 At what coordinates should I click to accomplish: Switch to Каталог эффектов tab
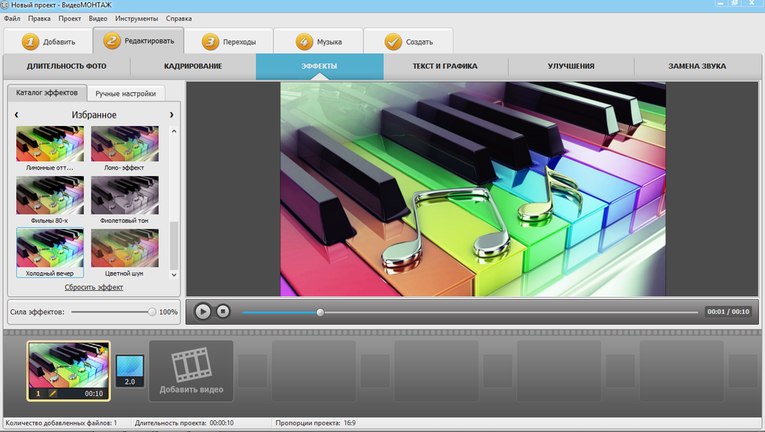(x=47, y=93)
